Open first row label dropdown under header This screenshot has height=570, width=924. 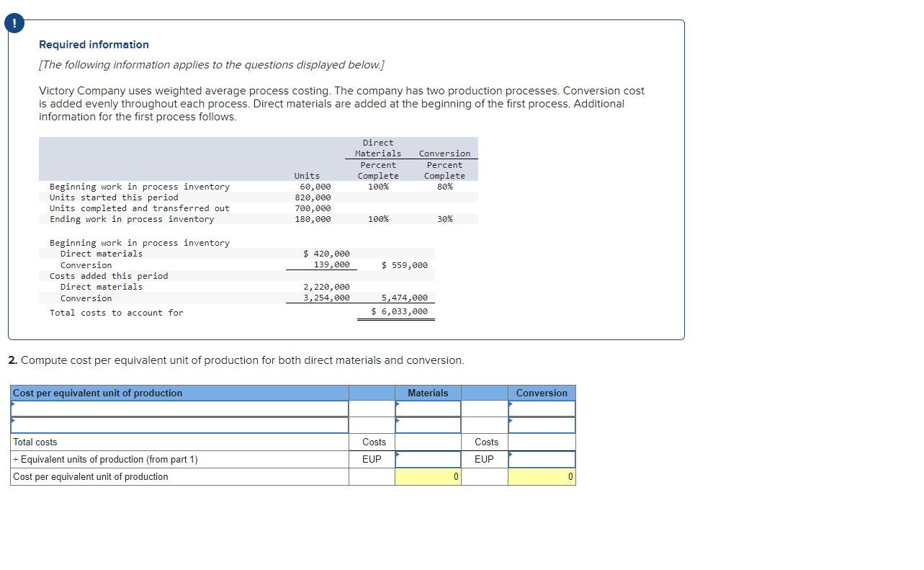(x=179, y=409)
